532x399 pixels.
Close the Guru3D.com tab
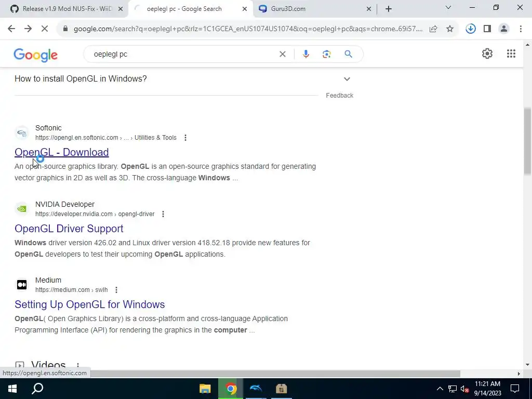[x=368, y=9]
